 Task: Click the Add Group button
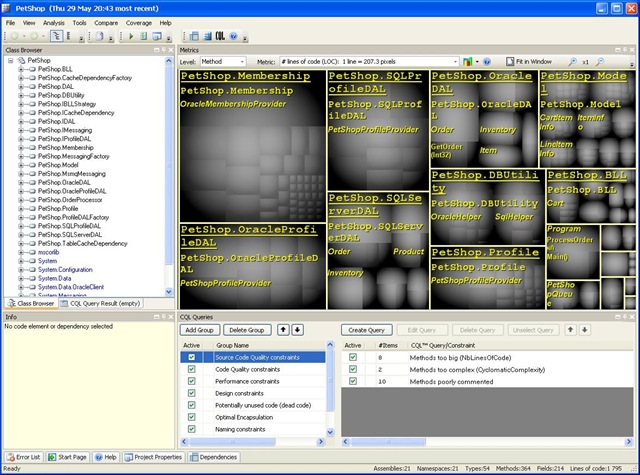coord(200,330)
